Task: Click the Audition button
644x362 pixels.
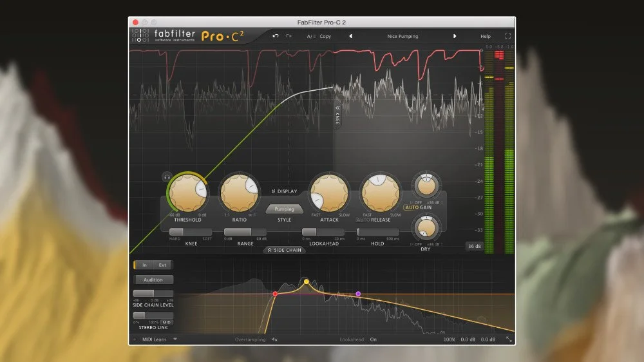Action: tap(153, 280)
